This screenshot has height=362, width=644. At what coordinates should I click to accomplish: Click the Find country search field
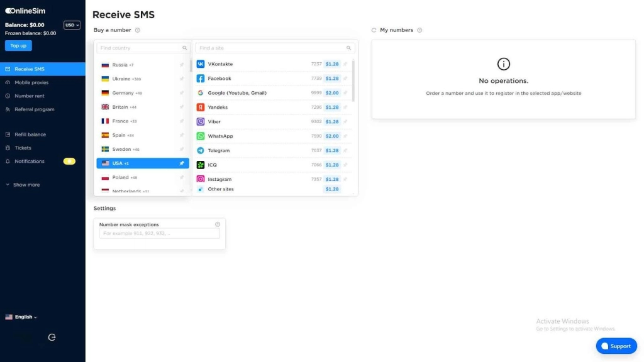(143, 48)
